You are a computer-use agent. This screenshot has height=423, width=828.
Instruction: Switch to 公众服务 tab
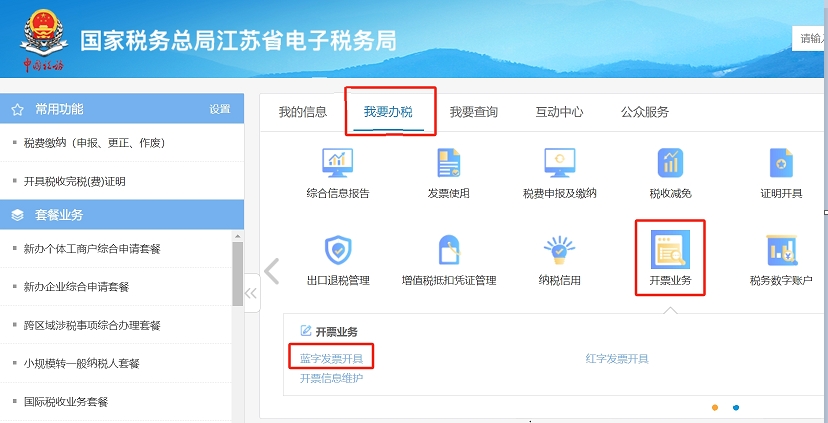[645, 112]
